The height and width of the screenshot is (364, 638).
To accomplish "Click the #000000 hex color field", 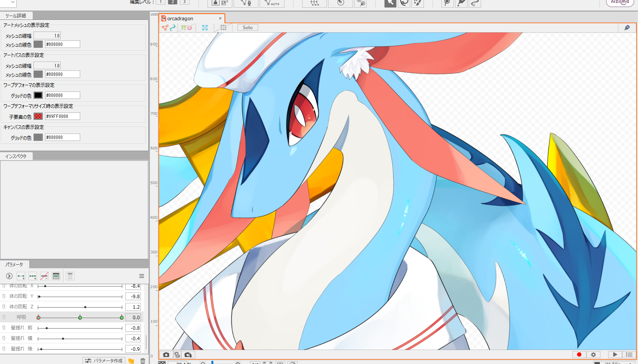I will click(x=63, y=95).
